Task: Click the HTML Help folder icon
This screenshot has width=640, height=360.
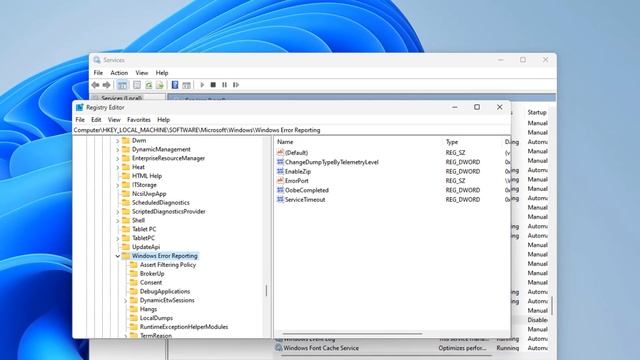Action: pyautogui.click(x=126, y=176)
